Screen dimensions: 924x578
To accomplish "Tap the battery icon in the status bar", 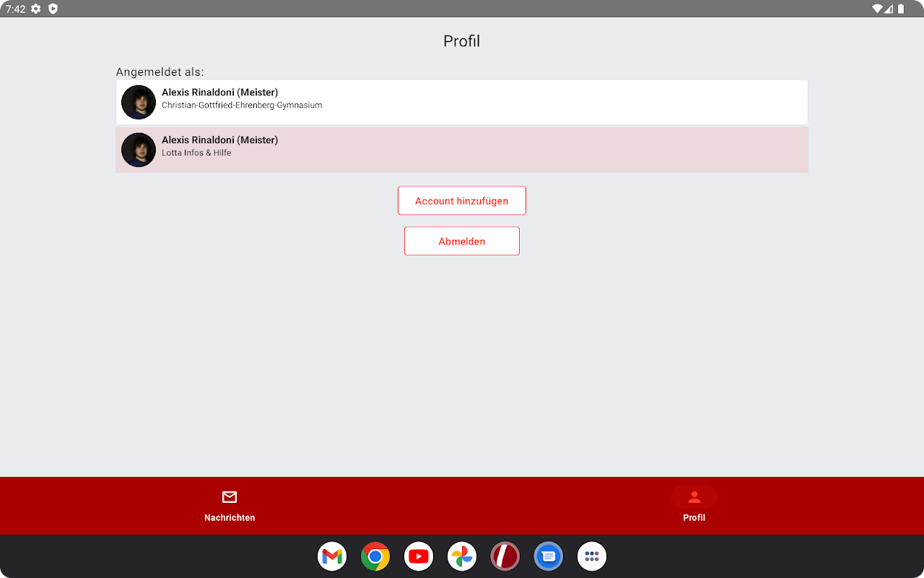I will click(x=901, y=9).
